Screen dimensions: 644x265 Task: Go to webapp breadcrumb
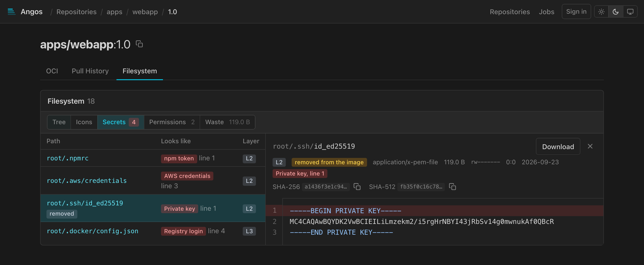click(x=145, y=12)
